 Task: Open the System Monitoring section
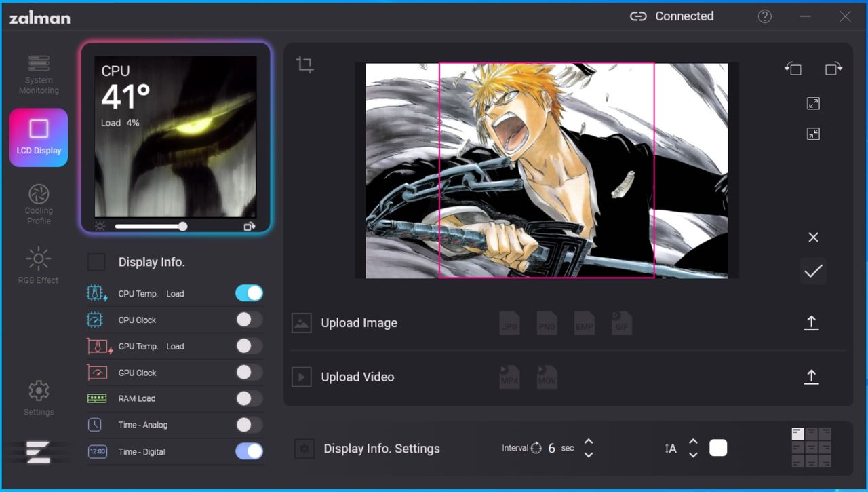(x=39, y=75)
